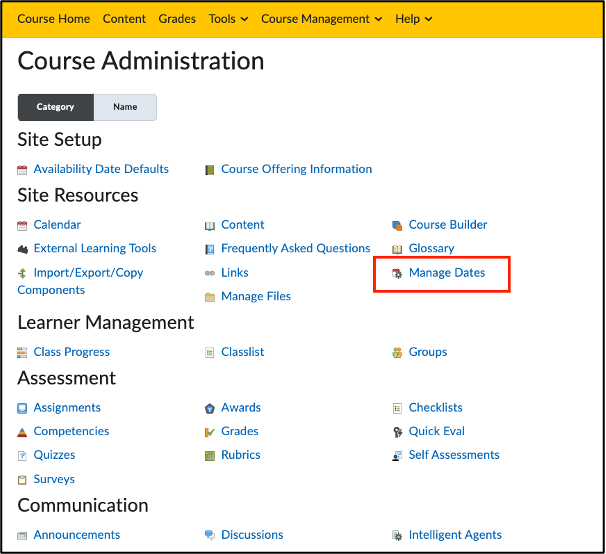Click the Import/Export/Copy green arrows icon
The height and width of the screenshot is (554, 606).
[x=22, y=273]
